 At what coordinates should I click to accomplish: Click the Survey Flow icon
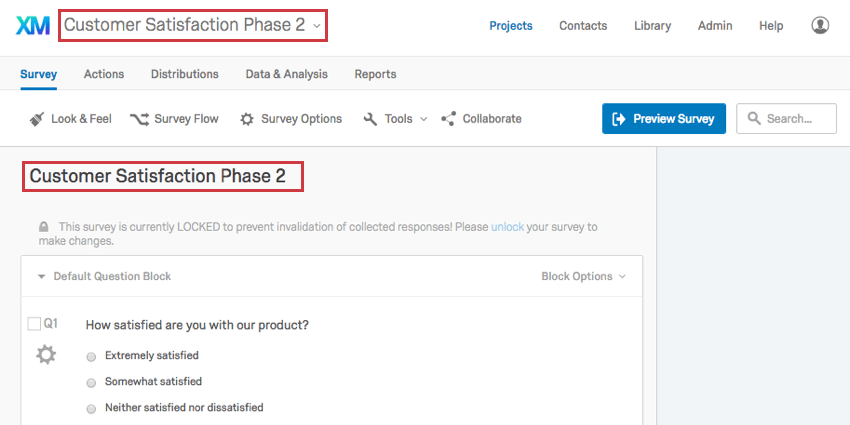click(x=139, y=119)
